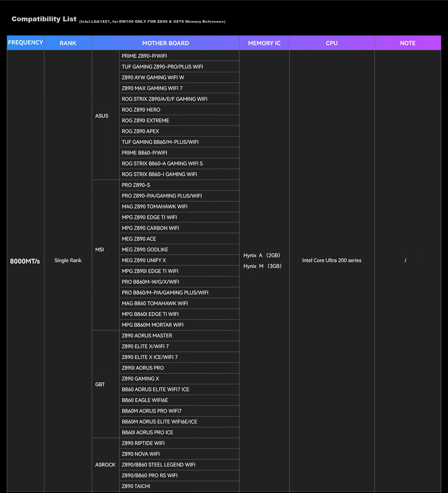The width and height of the screenshot is (448, 493).
Task: Select TUF GAMING B860/M-PLUS/WIFI row
Action: [x=179, y=142]
